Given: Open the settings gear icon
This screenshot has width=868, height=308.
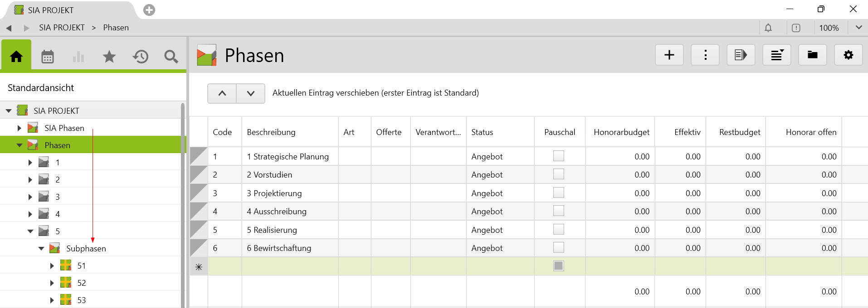Looking at the screenshot, I should click(x=848, y=55).
